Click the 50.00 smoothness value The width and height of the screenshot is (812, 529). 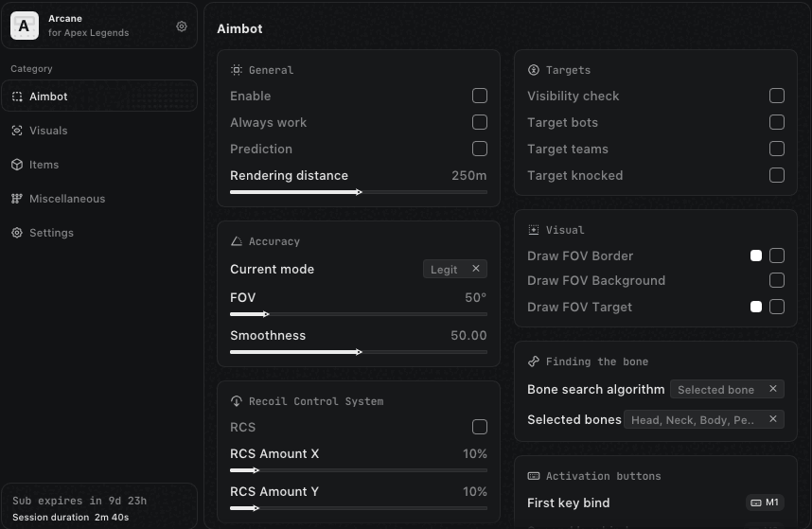pyautogui.click(x=468, y=335)
